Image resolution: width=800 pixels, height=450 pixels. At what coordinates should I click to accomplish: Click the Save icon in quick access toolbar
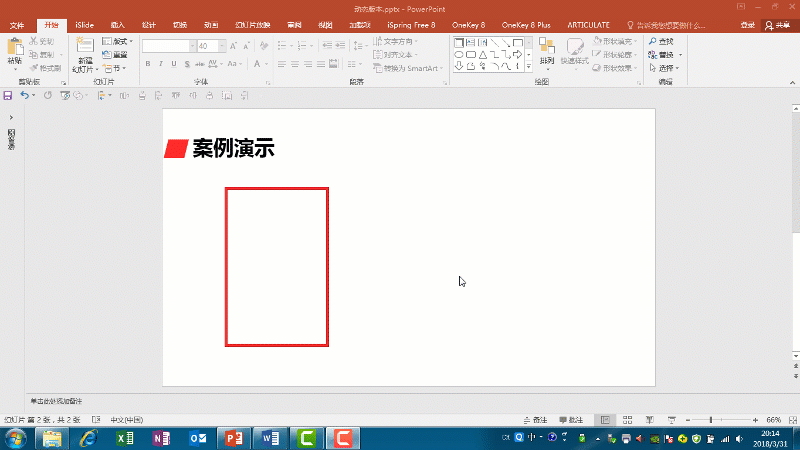(8, 95)
